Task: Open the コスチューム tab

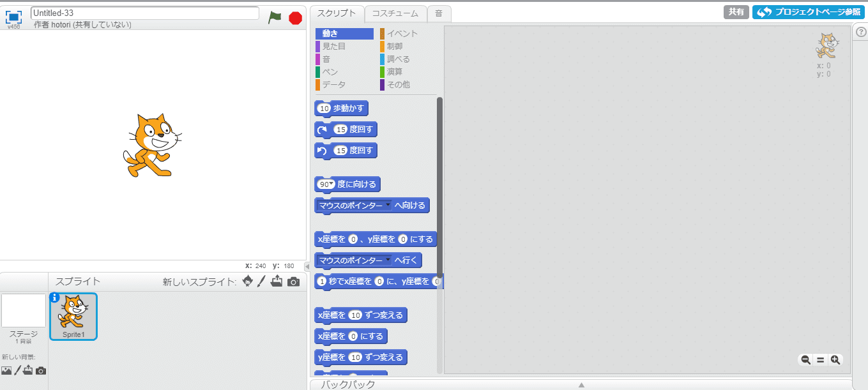Action: tap(395, 13)
